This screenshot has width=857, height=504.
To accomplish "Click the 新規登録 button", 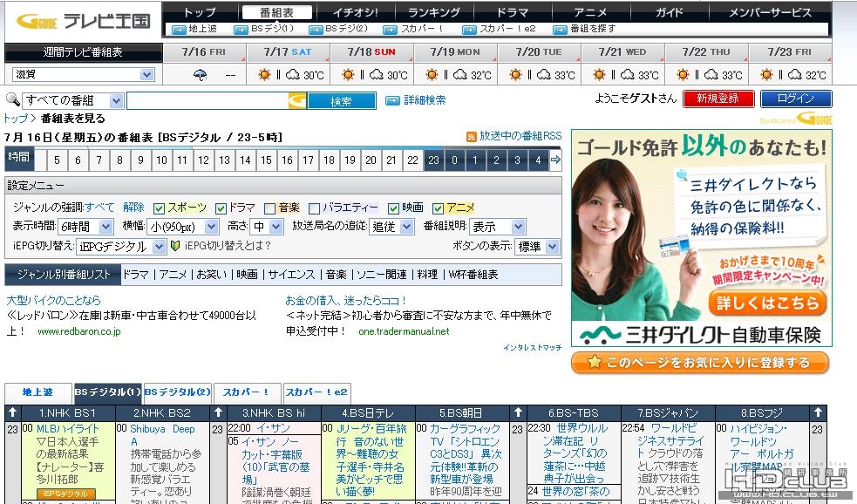I will [718, 99].
